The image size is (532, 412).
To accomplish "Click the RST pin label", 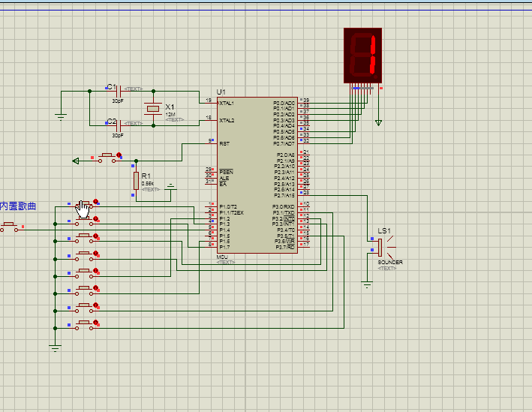I will pyautogui.click(x=224, y=143).
